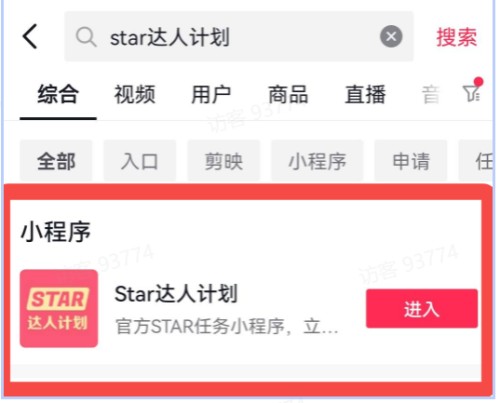
Task: Select the 入口 filter chip
Action: pos(140,161)
